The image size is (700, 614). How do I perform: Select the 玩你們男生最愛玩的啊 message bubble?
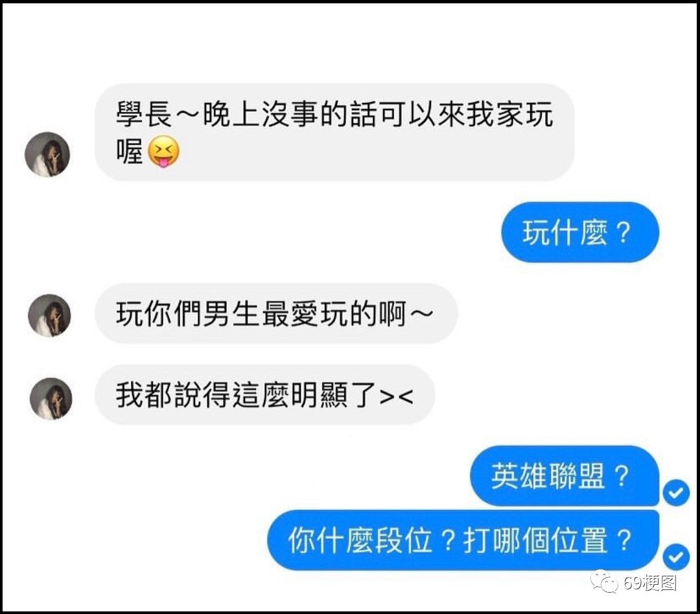(x=276, y=313)
